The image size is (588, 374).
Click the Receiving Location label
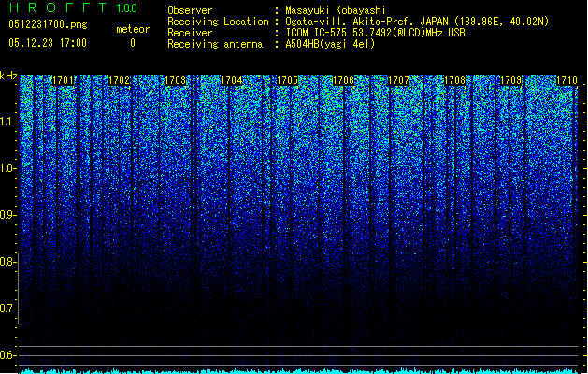tap(218, 22)
